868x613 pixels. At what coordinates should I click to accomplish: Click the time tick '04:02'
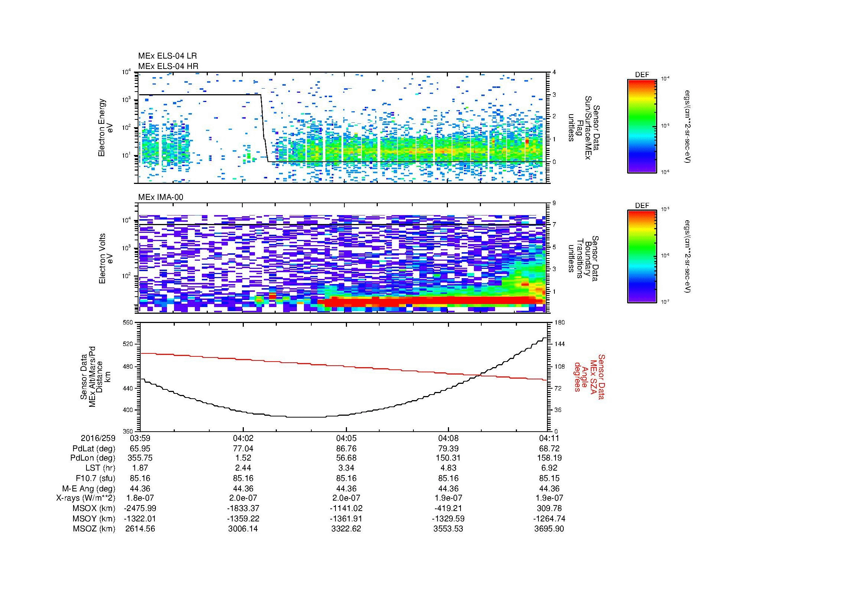(243, 438)
